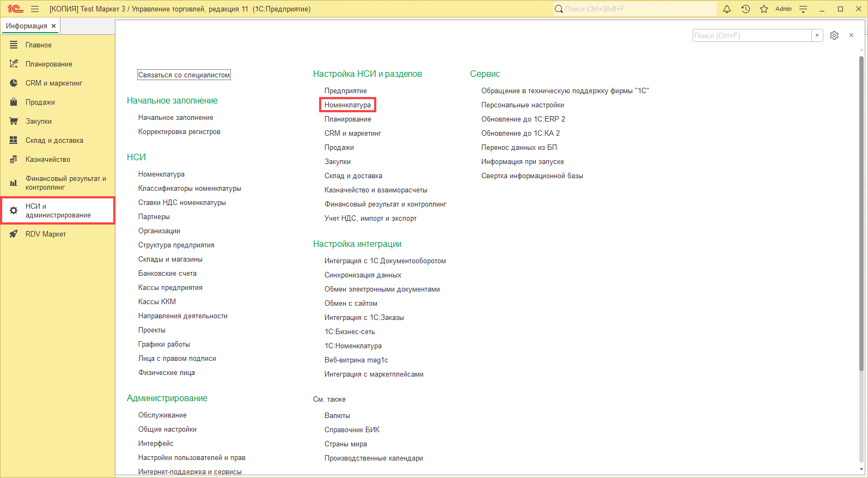Click the Admin user name
This screenshot has height=478, width=868.
coord(784,9)
